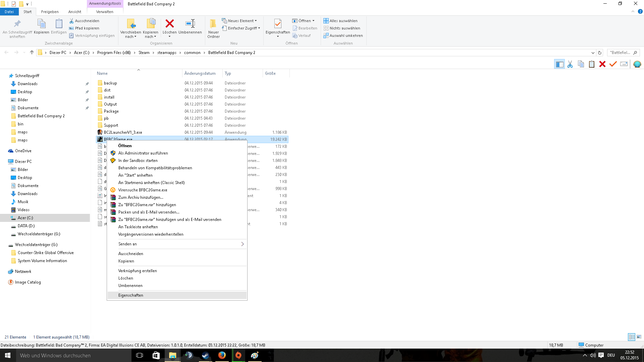Open Windows Store from the taskbar

[x=156, y=355]
